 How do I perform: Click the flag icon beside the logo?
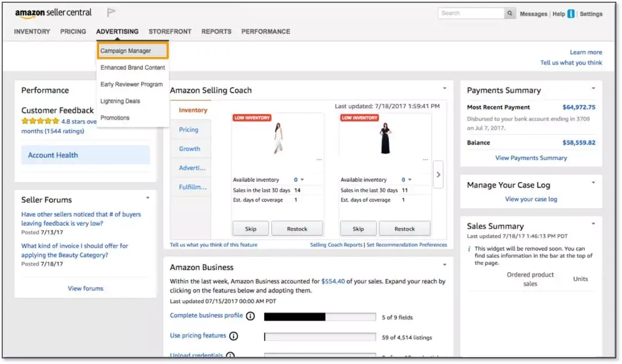[111, 13]
